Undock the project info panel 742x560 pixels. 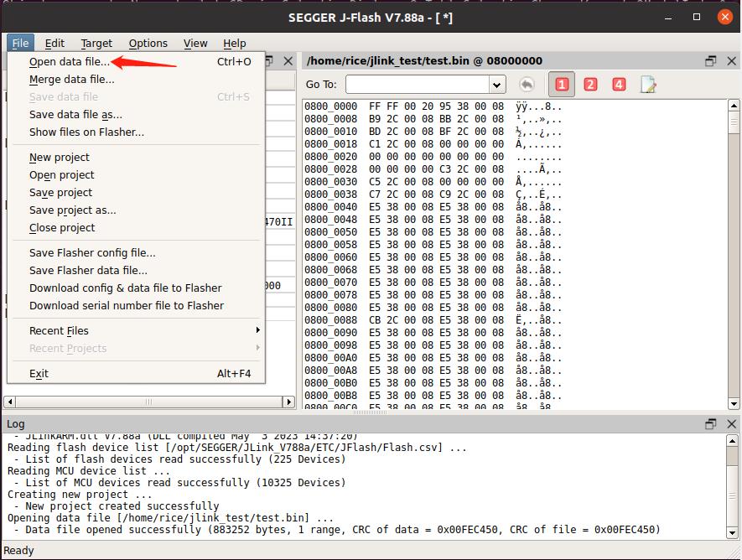269,61
